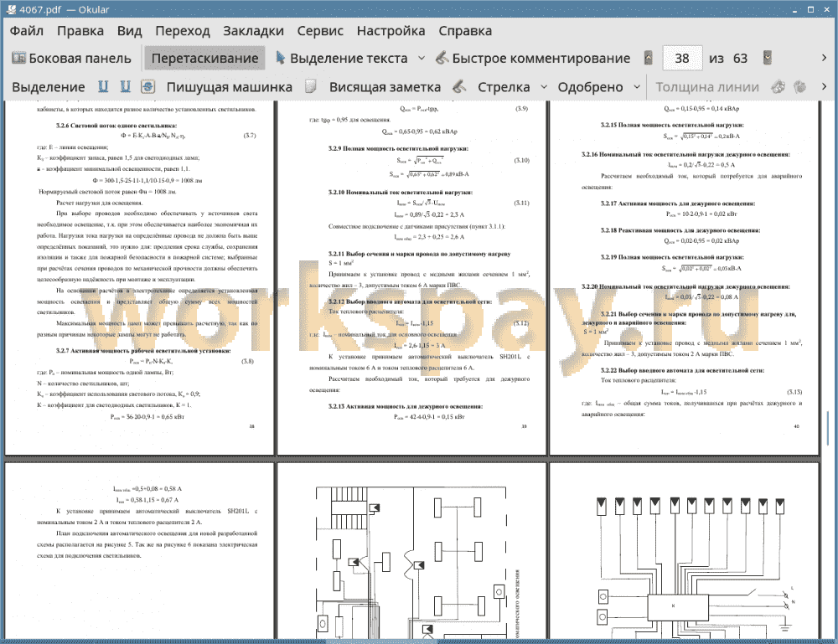Expand annotation toolbar overflow chevron
The width and height of the screenshot is (838, 644).
[x=824, y=86]
